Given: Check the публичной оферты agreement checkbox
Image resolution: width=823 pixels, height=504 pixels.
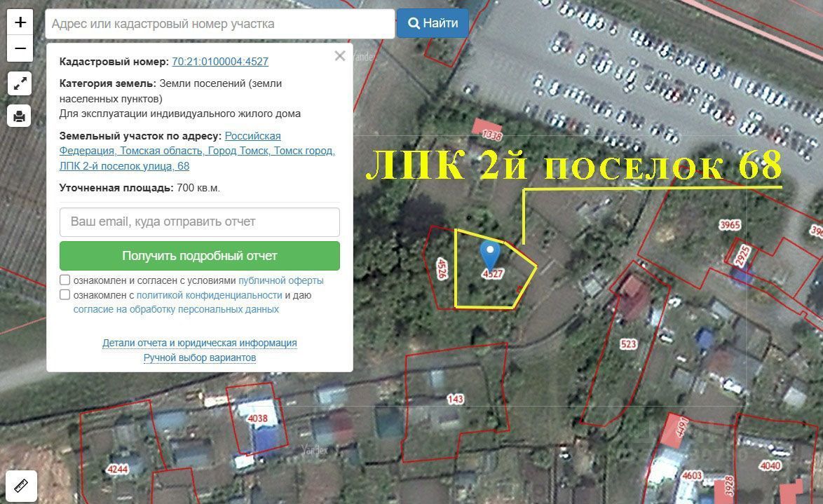Looking at the screenshot, I should pos(65,280).
